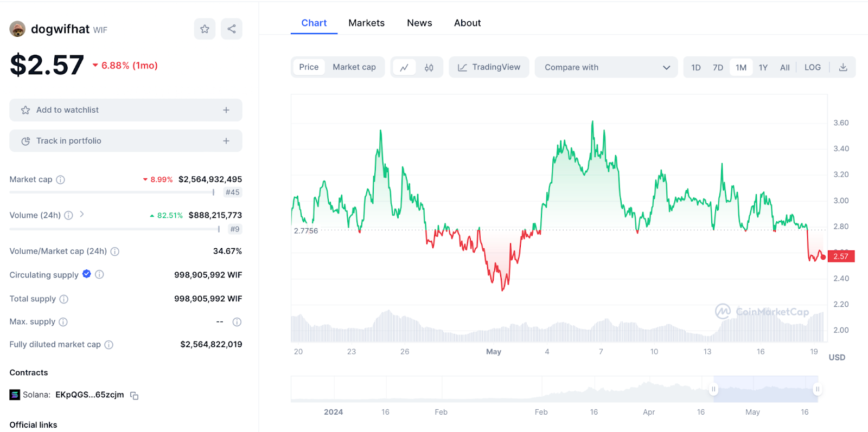The height and width of the screenshot is (432, 868).
Task: Open the Volume/Market cap info icon
Action: click(x=115, y=252)
